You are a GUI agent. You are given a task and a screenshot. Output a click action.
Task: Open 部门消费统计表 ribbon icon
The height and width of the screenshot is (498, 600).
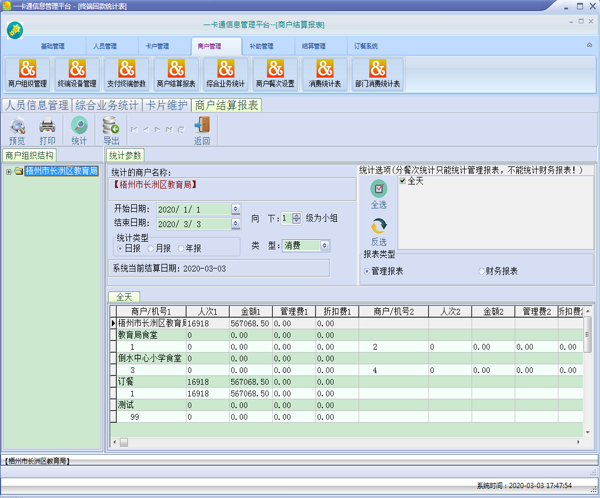pyautogui.click(x=377, y=74)
